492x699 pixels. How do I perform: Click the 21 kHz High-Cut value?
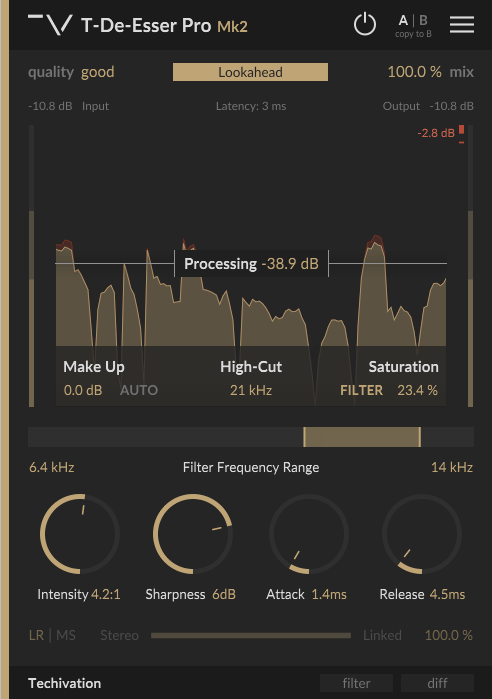(251, 390)
